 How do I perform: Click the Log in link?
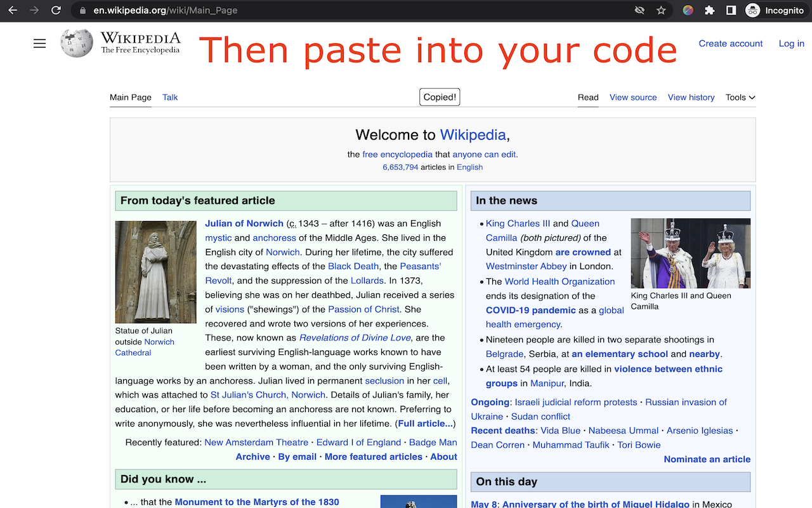tap(791, 43)
